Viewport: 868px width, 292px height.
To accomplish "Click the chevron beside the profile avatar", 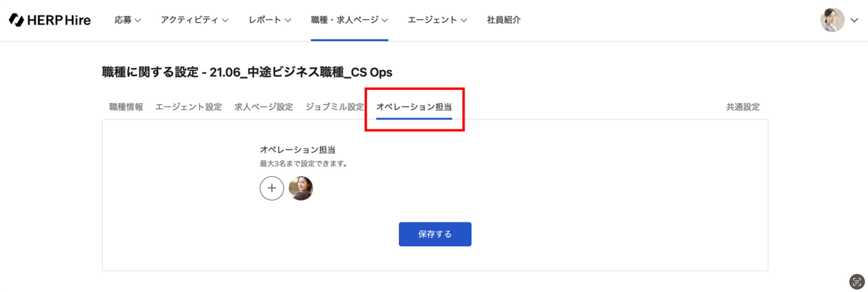I will click(x=854, y=20).
